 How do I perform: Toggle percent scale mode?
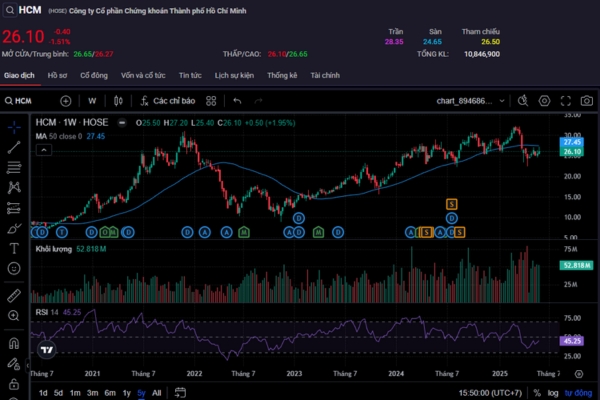(x=537, y=393)
